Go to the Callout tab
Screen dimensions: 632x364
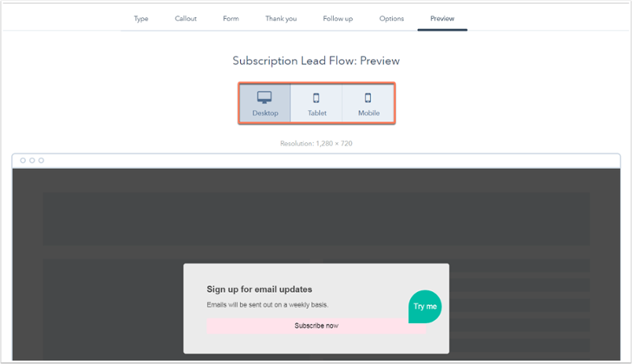[186, 19]
